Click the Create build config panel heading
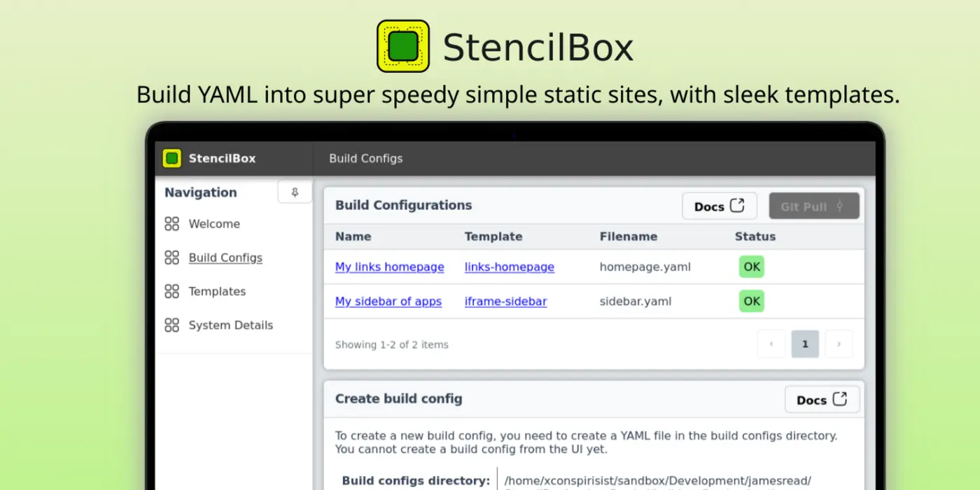Image resolution: width=980 pixels, height=490 pixels. 399,398
